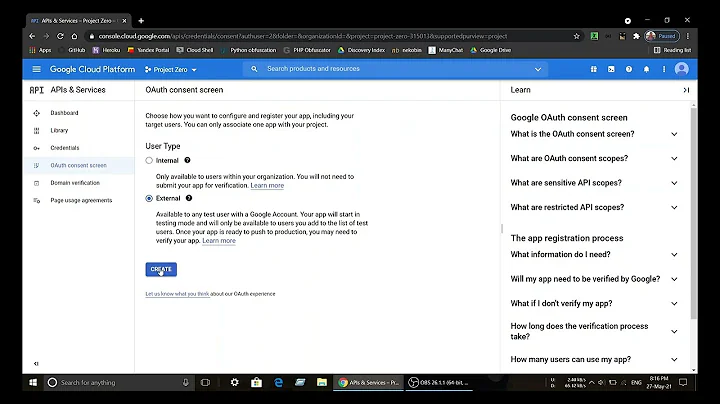The width and height of the screenshot is (720, 404).
Task: Open Reading list in bookmarks bar
Action: pyautogui.click(x=672, y=50)
